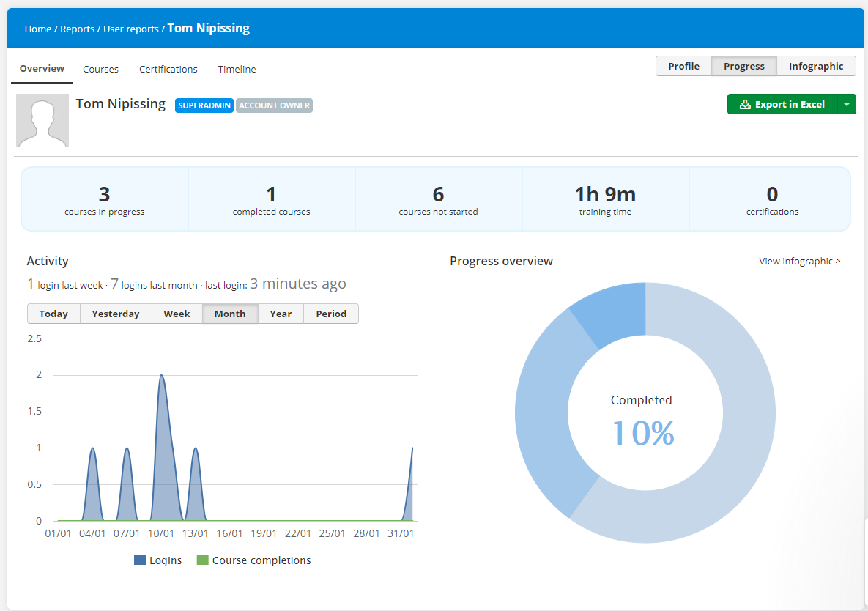Open Reports from the breadcrumb trail

point(77,29)
